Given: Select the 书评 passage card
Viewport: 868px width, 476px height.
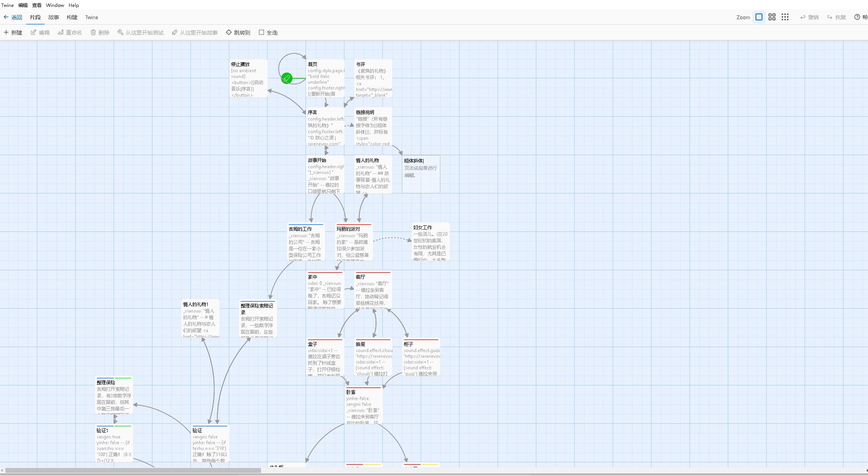Looking at the screenshot, I should (373, 78).
